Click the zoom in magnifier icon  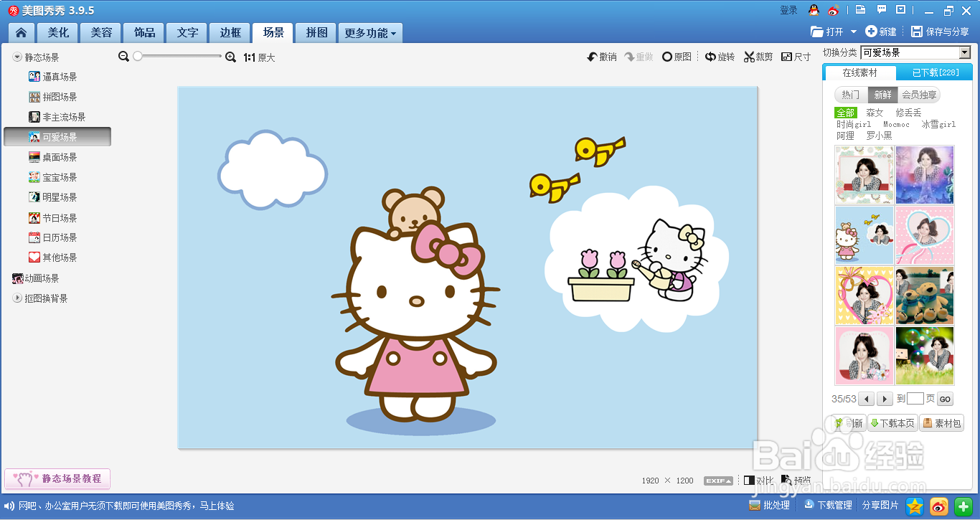click(x=230, y=57)
